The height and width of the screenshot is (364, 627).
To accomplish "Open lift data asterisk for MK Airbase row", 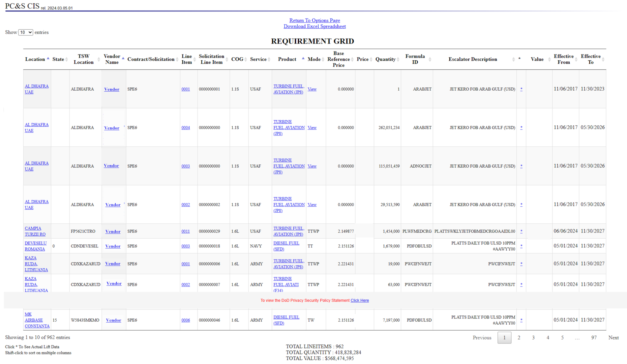I will coord(521,320).
